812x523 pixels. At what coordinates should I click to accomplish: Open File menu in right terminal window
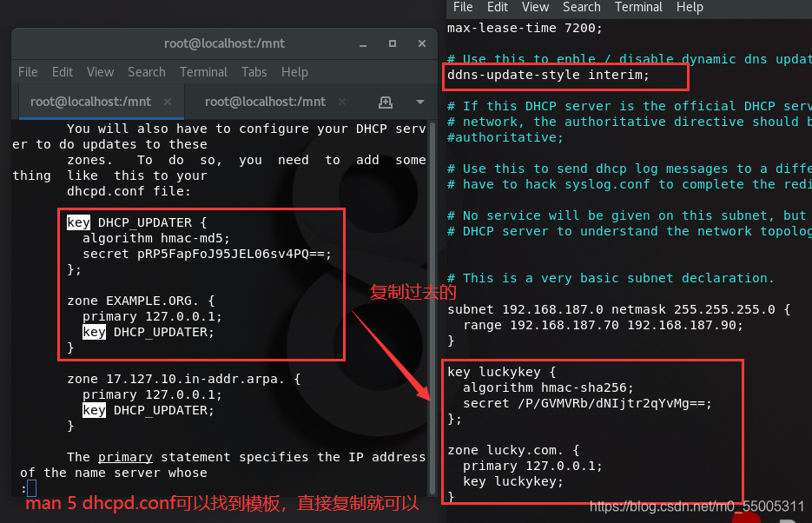click(x=463, y=7)
